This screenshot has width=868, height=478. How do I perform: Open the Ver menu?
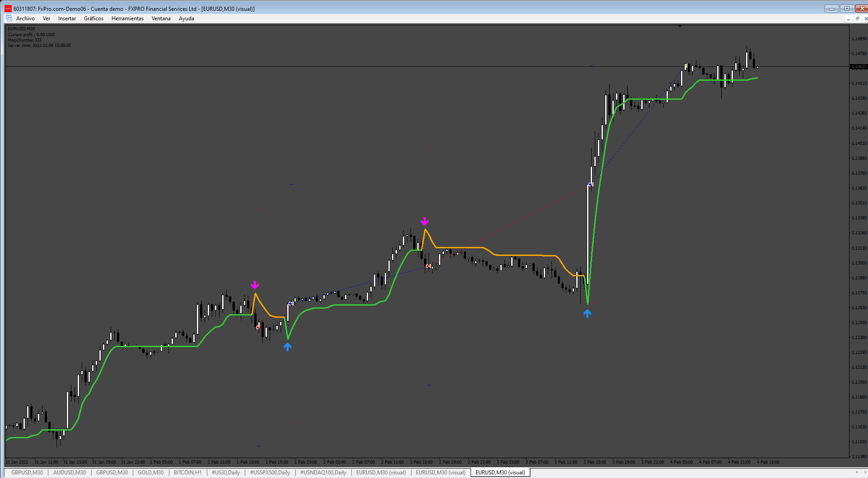[47, 19]
